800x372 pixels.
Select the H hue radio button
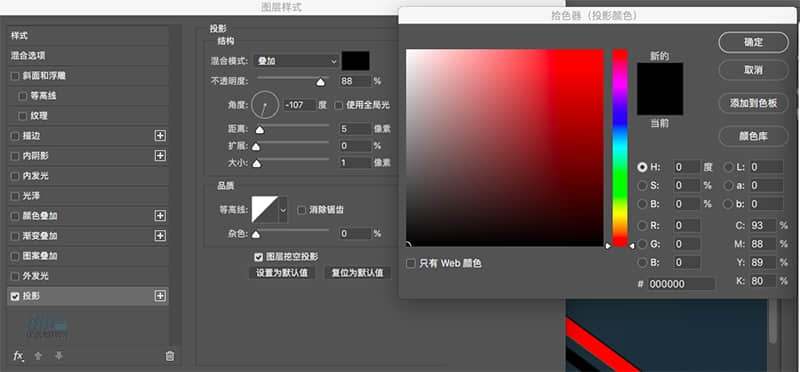(642, 167)
